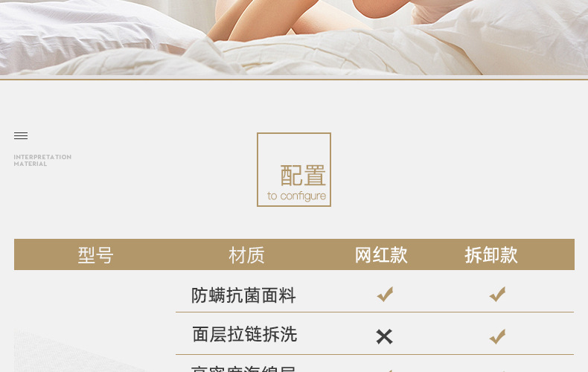Click the 'to configure' English subtitle
The width and height of the screenshot is (588, 372).
(297, 196)
